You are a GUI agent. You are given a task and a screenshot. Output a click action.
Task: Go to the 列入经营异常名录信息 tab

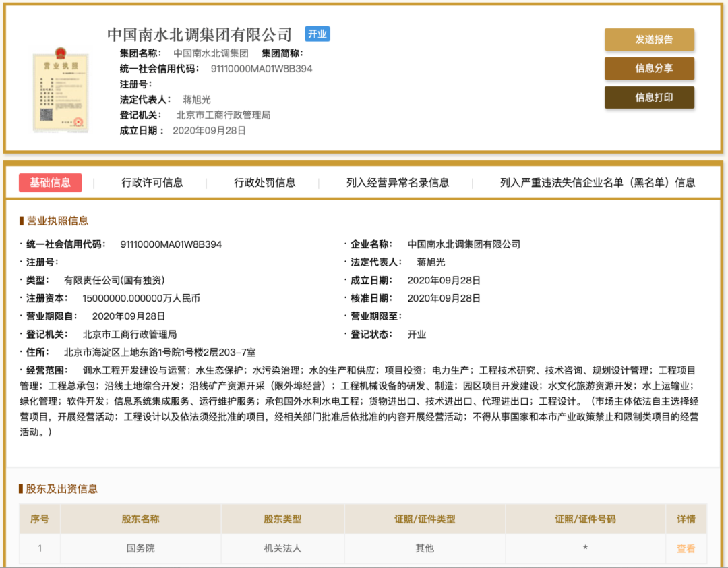(398, 183)
